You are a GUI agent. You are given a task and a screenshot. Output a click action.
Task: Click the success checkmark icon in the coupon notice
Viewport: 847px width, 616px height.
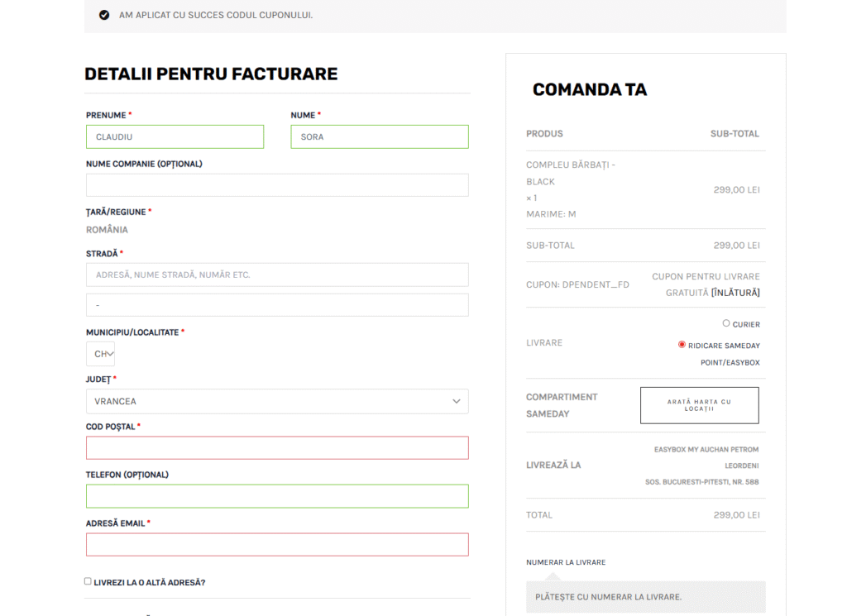[104, 15]
